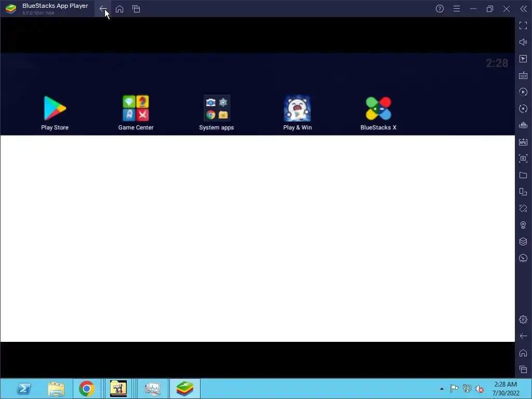532x399 pixels.
Task: Install APK from sidebar
Action: (x=523, y=142)
